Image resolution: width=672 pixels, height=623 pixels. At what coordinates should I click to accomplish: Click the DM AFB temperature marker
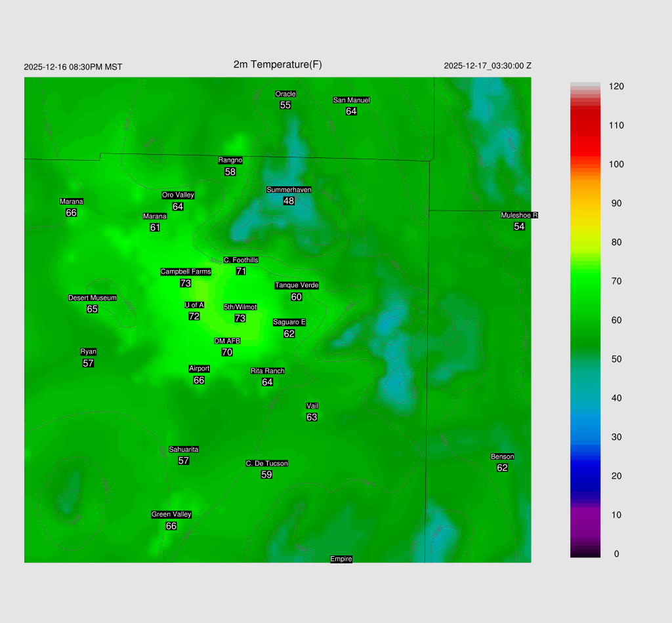[227, 352]
